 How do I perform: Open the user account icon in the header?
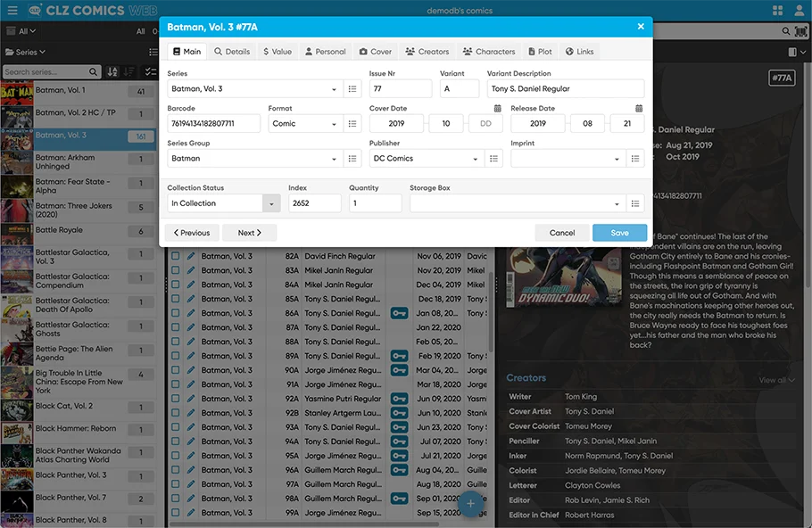coord(800,11)
